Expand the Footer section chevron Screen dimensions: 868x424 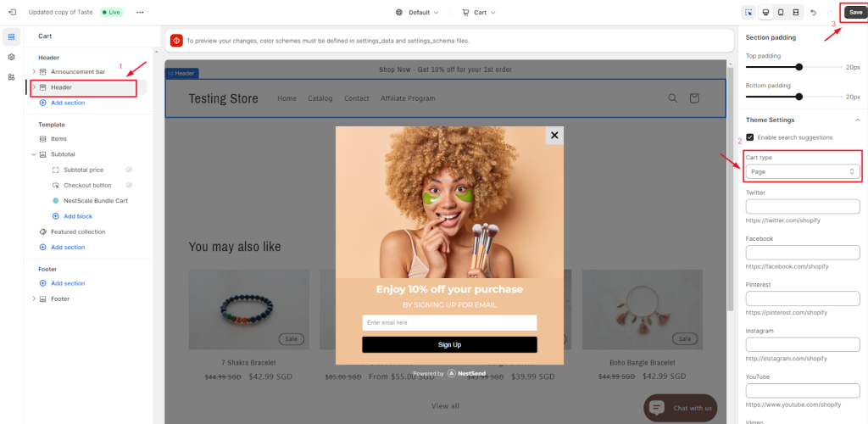click(34, 298)
